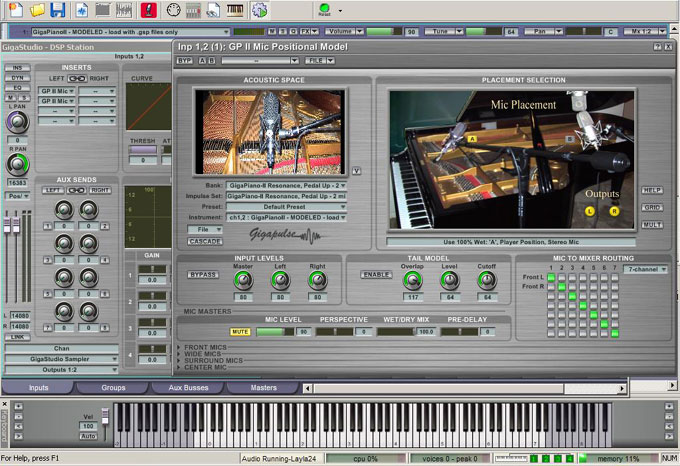
Task: Open the Outputs 1:2 dropdown
Action: pyautogui.click(x=62, y=370)
